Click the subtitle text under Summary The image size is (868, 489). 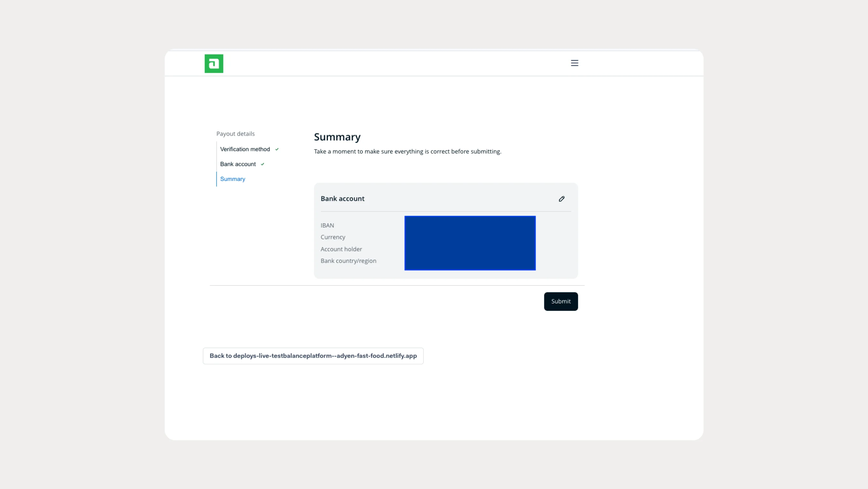pos(407,151)
